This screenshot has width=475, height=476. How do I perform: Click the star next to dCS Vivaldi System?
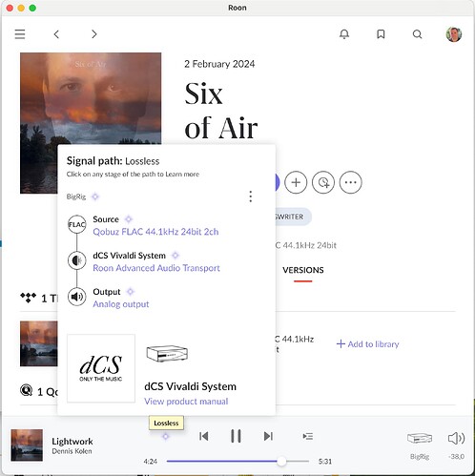(176, 256)
